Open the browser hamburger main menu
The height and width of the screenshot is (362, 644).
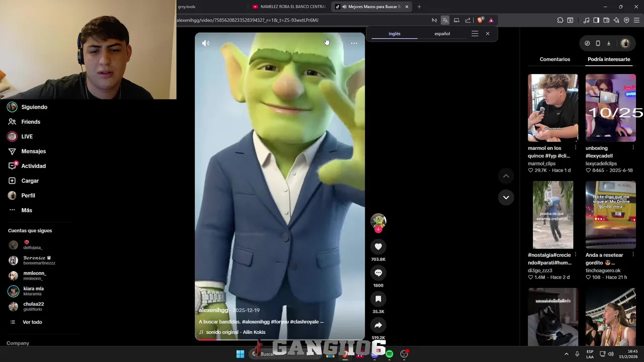pos(637,20)
